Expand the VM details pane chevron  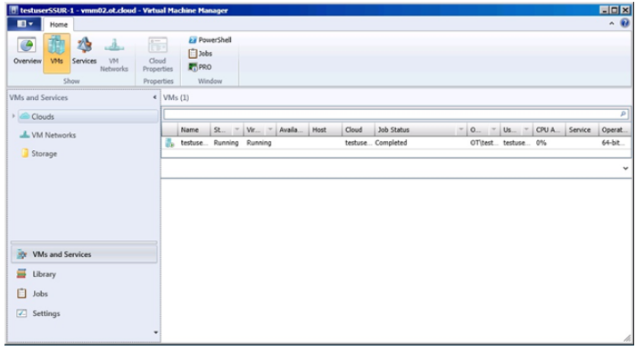click(x=625, y=168)
